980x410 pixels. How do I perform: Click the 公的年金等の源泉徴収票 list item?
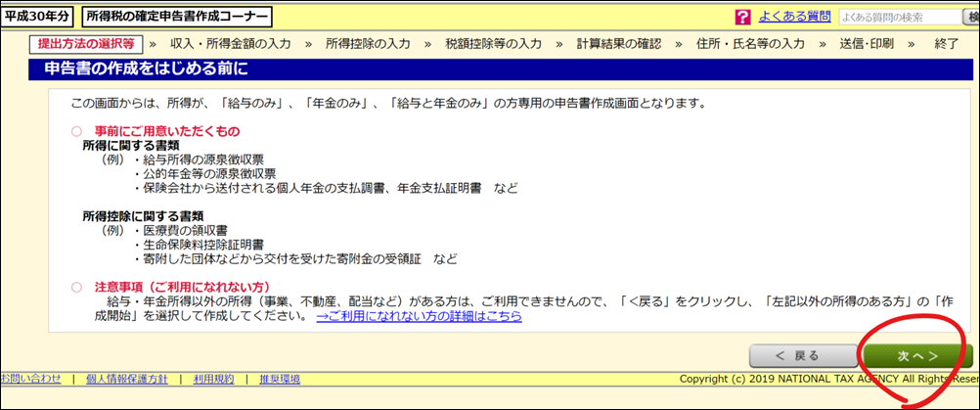pos(205,173)
